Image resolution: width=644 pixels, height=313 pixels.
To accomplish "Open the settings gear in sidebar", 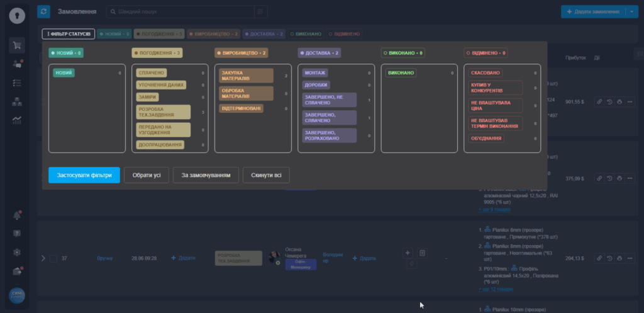I will (17, 252).
